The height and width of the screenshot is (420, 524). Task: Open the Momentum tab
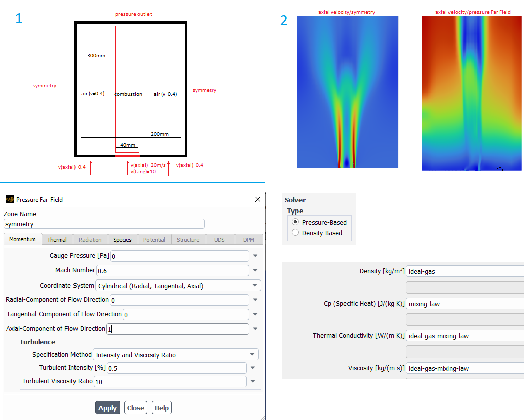pos(22,239)
